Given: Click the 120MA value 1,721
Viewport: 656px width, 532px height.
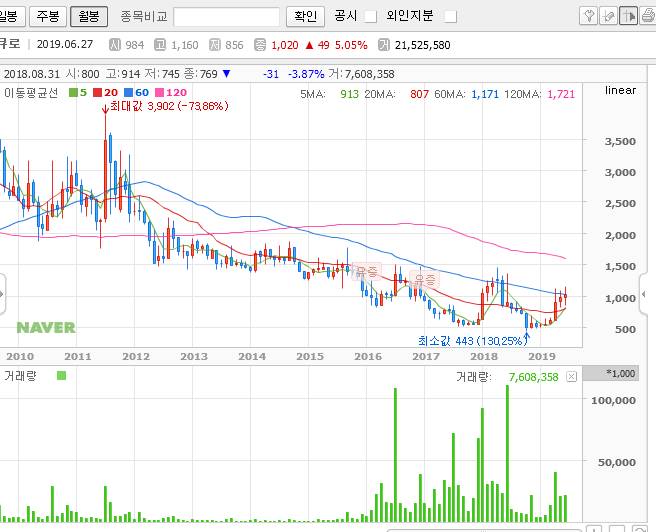Looking at the screenshot, I should click(x=561, y=94).
